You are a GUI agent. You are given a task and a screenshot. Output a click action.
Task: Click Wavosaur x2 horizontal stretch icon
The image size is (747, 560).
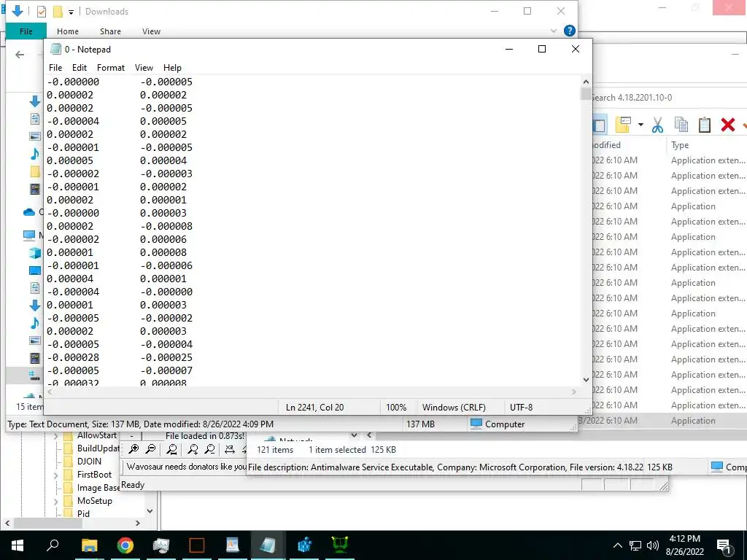[x=230, y=449]
